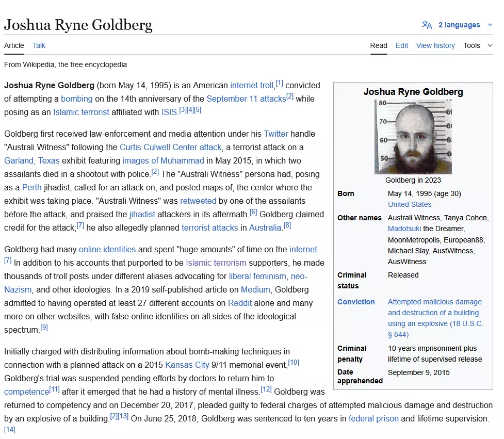Follow the jihadist link

point(142,215)
